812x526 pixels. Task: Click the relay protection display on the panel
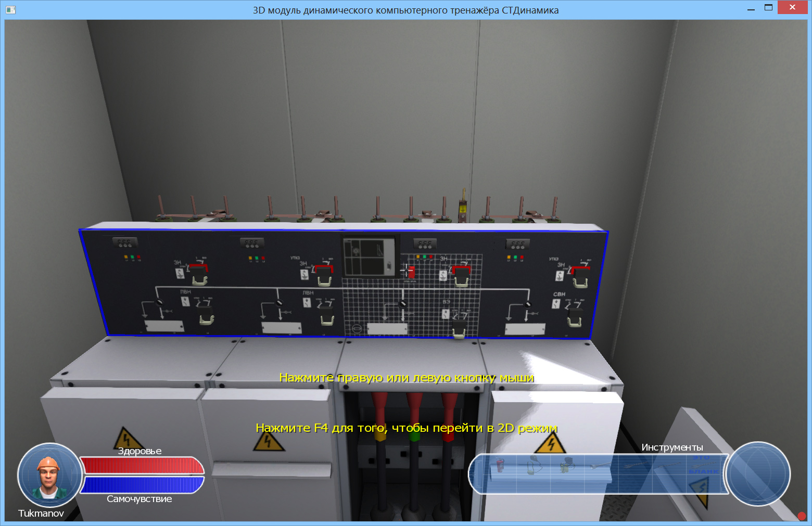(x=370, y=256)
